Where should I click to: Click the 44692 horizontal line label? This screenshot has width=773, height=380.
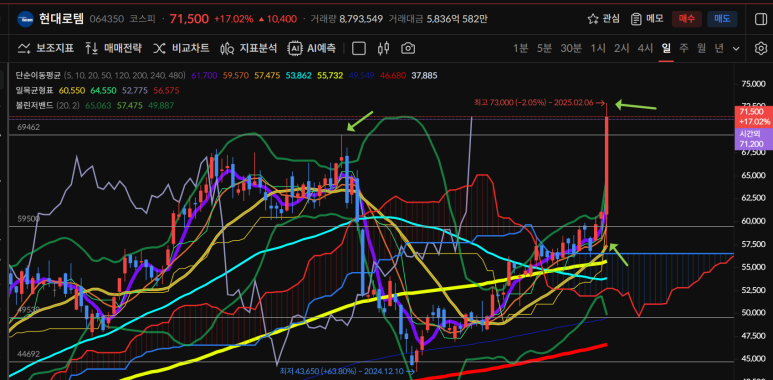tap(29, 354)
